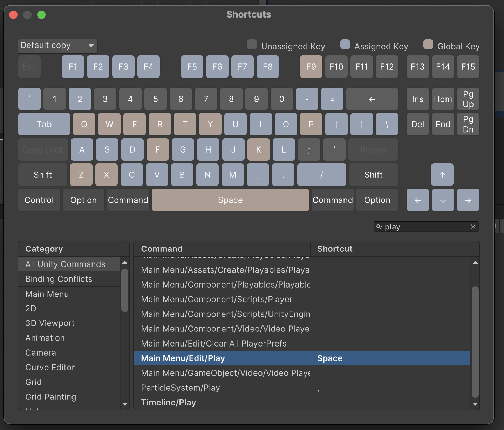Click the left Shift modifier key
Viewport: 504px width, 430px height.
[x=43, y=175]
